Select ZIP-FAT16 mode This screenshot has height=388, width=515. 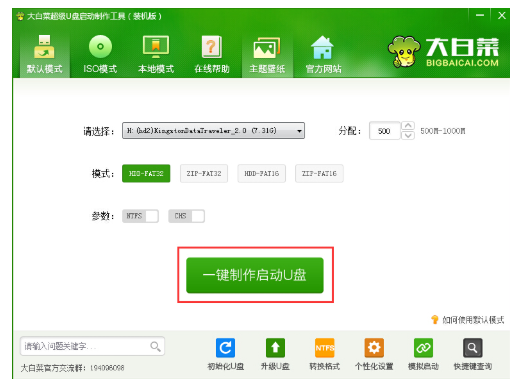tap(319, 173)
